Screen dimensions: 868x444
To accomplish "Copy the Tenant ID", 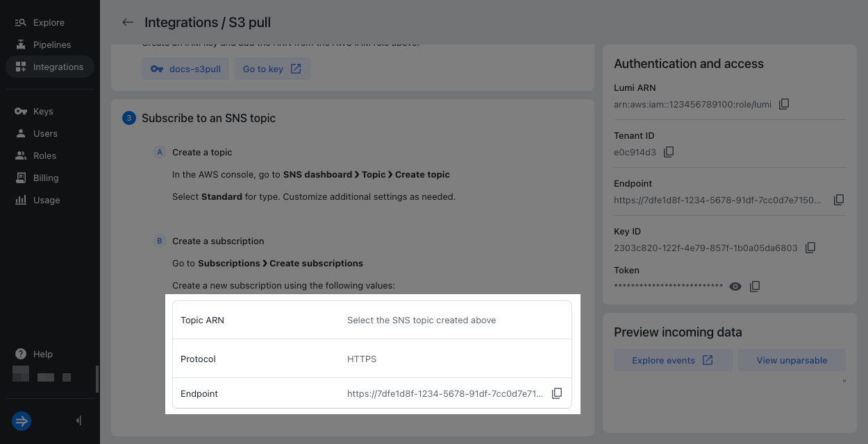I will pyautogui.click(x=668, y=151).
